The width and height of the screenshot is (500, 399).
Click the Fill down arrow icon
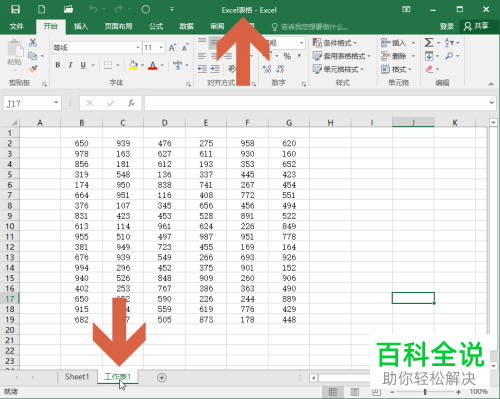(x=429, y=56)
